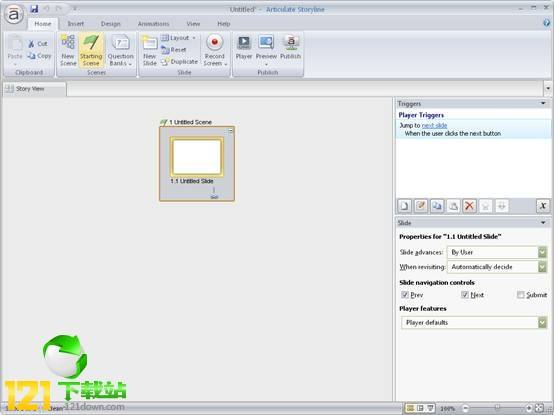
Task: Select the Story View tab
Action: point(34,89)
